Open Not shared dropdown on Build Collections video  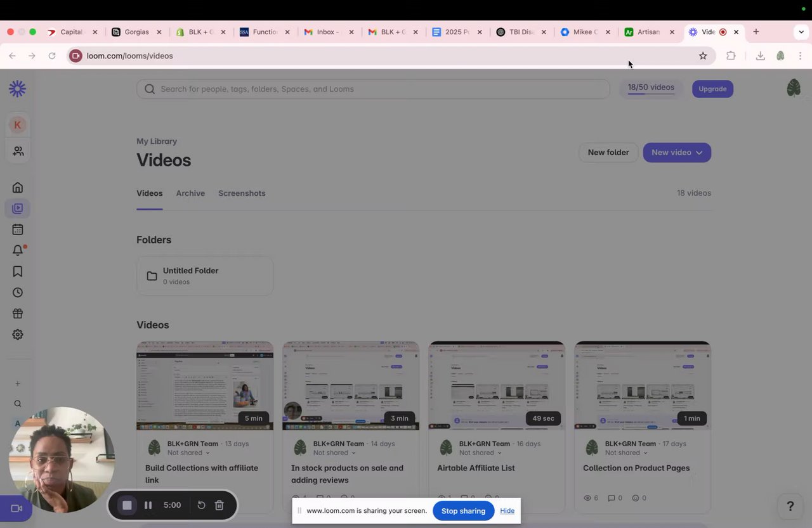pos(188,453)
